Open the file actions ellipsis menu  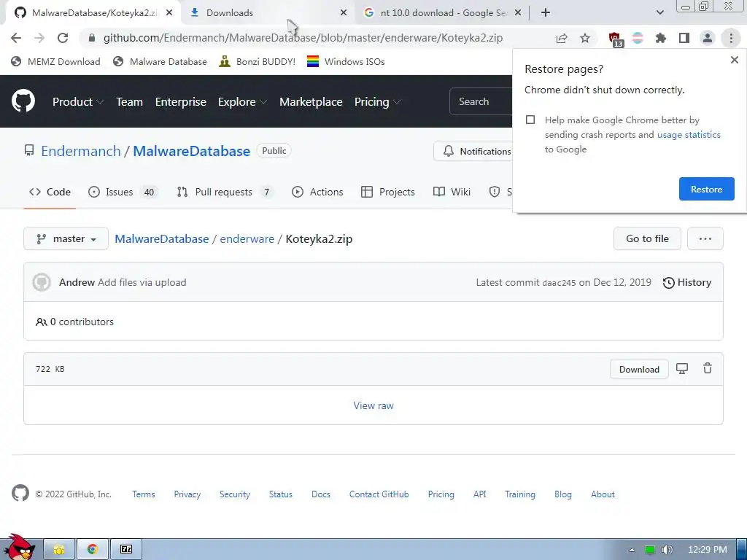[705, 238]
